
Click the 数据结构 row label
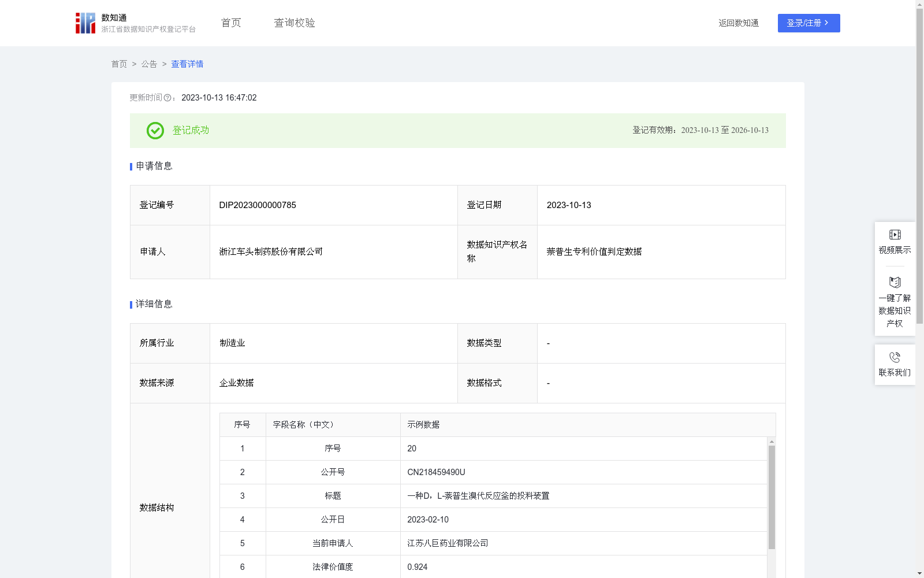[x=157, y=508]
